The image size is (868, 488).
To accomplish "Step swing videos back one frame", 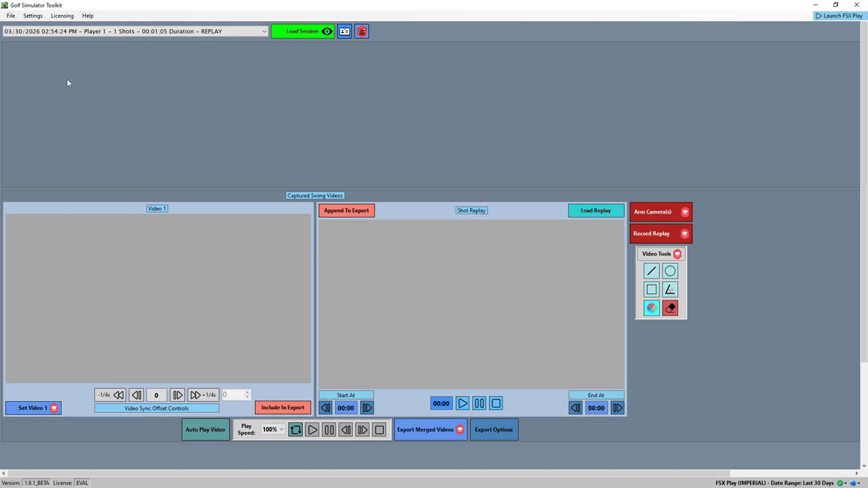I will 346,430.
